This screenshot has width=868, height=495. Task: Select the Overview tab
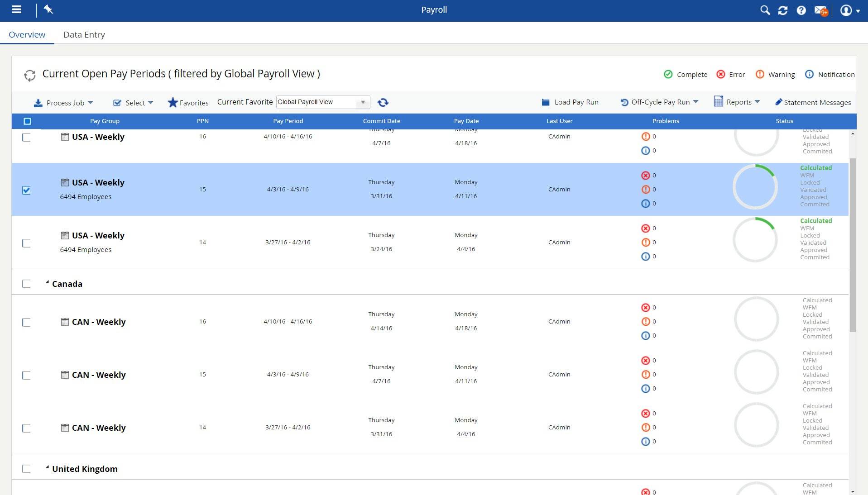[x=27, y=34]
